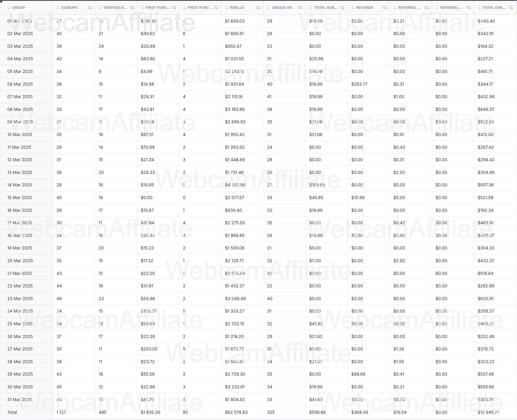This screenshot has height=420, width=517.
Task: Select the $203.05 first purchase amount
Action: point(149,349)
